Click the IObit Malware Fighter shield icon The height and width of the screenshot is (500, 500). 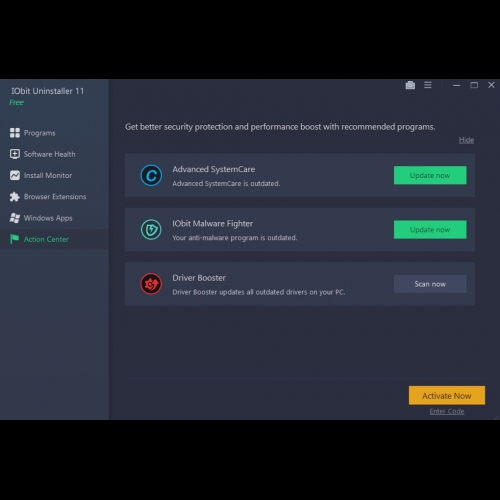tap(151, 229)
